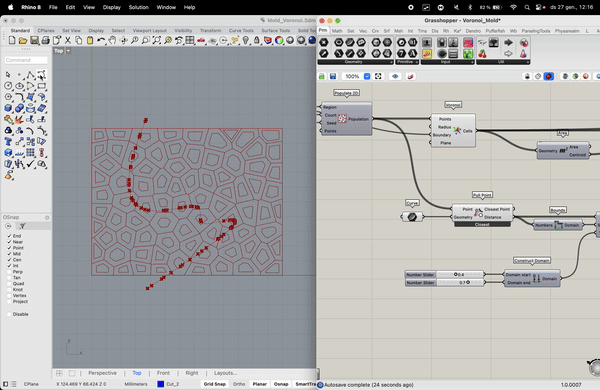Toggle Grid Snap in status bar

(214, 384)
